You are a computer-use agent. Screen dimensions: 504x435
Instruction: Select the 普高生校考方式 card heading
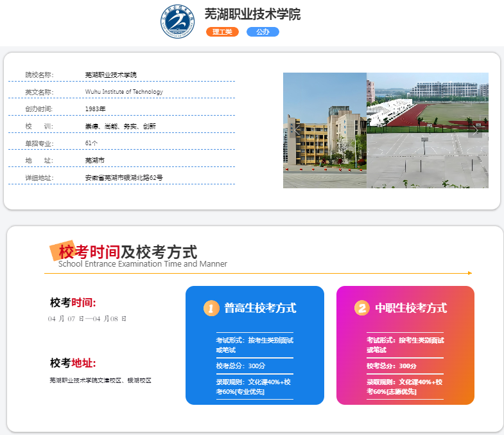[260, 308]
